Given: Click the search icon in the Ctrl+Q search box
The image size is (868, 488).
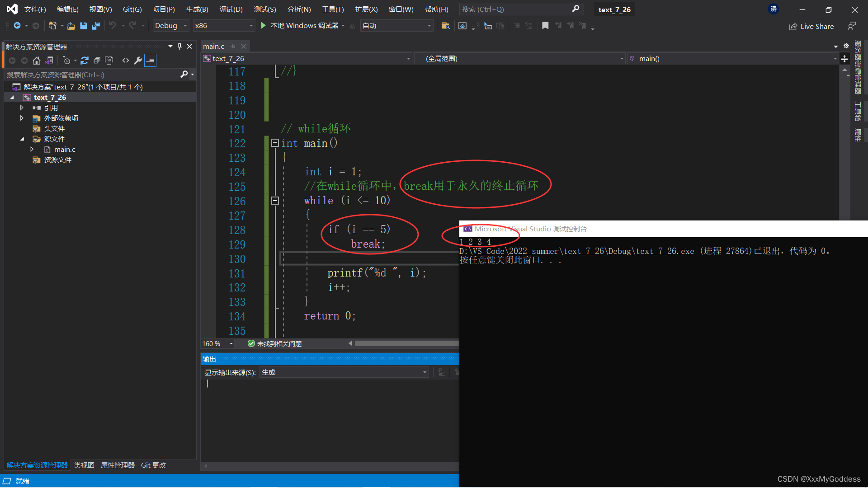Looking at the screenshot, I should pyautogui.click(x=576, y=9).
